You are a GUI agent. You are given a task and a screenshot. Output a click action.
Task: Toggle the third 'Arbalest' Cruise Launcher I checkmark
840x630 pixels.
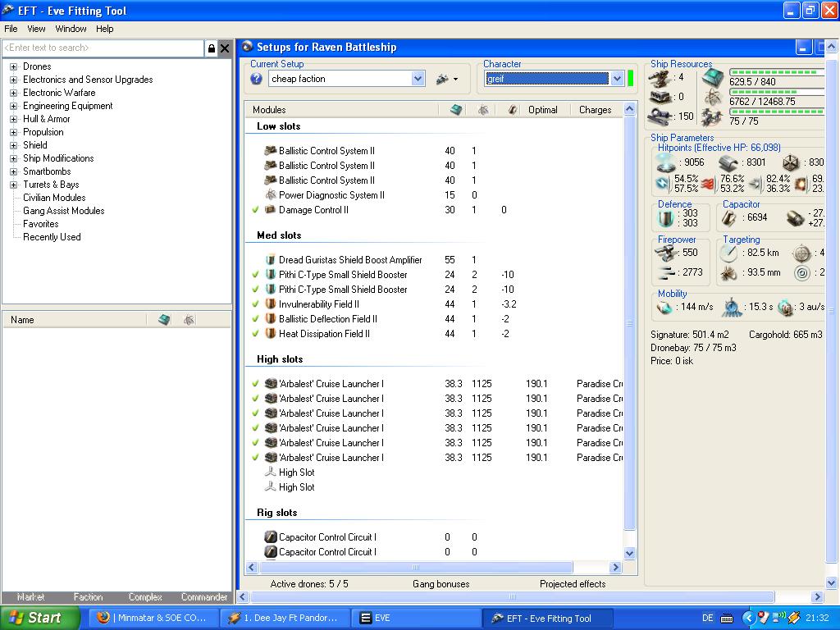point(256,413)
